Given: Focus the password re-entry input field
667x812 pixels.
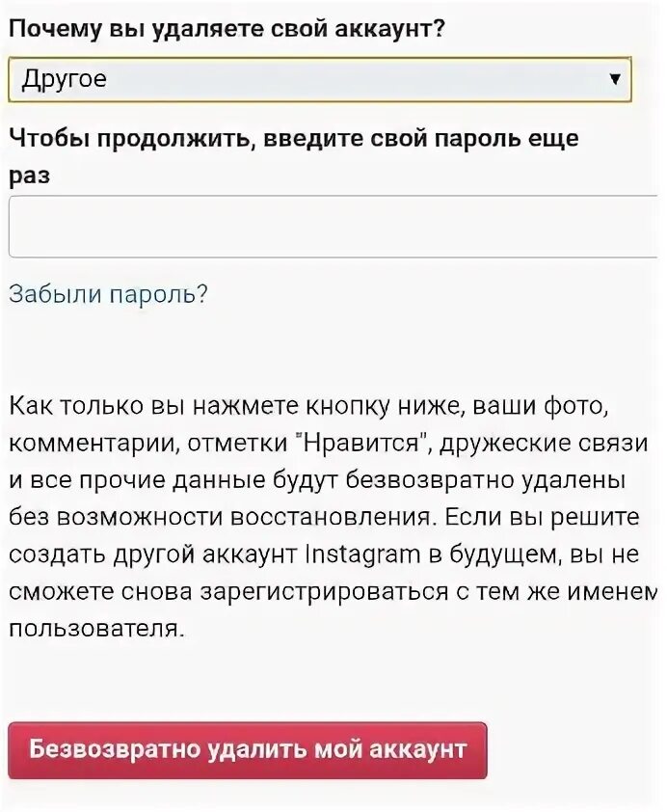Looking at the screenshot, I should (x=333, y=227).
